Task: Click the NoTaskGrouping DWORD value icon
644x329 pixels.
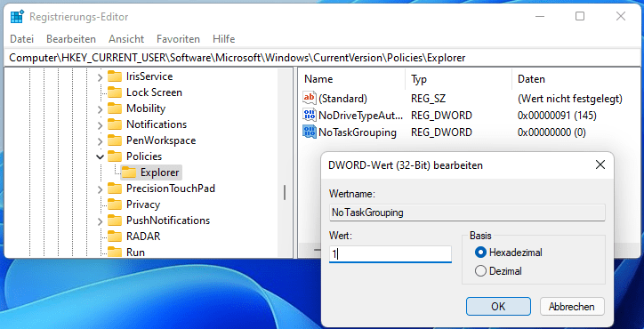Action: pyautogui.click(x=310, y=132)
